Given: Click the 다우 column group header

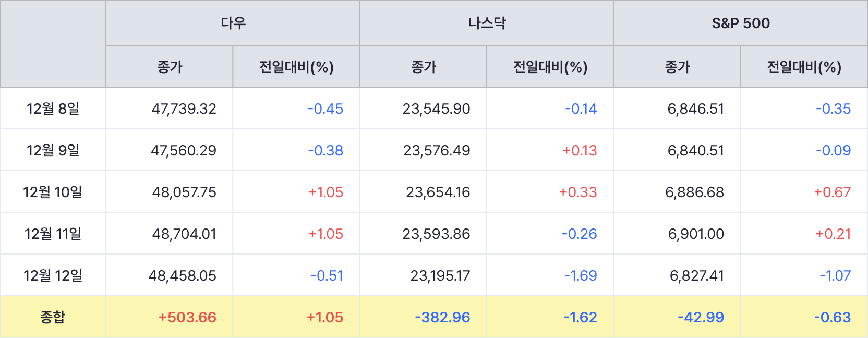Looking at the screenshot, I should click(233, 23).
